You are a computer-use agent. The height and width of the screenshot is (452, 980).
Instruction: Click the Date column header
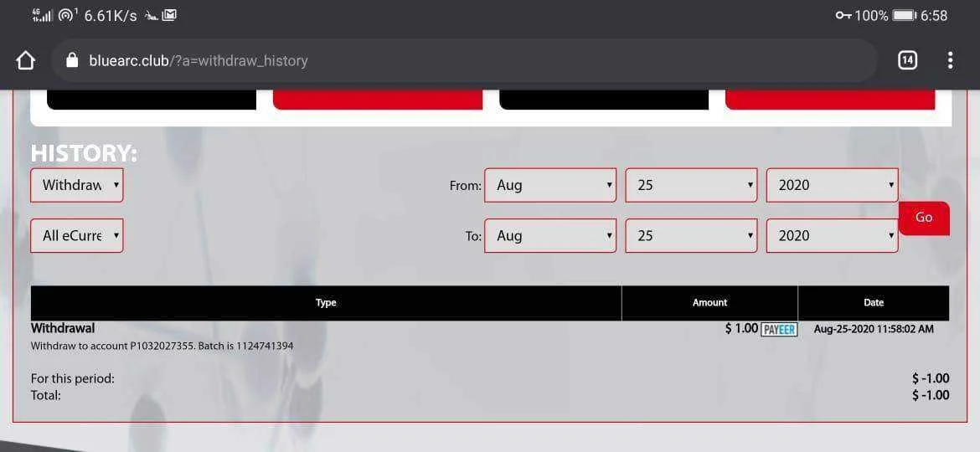(874, 303)
